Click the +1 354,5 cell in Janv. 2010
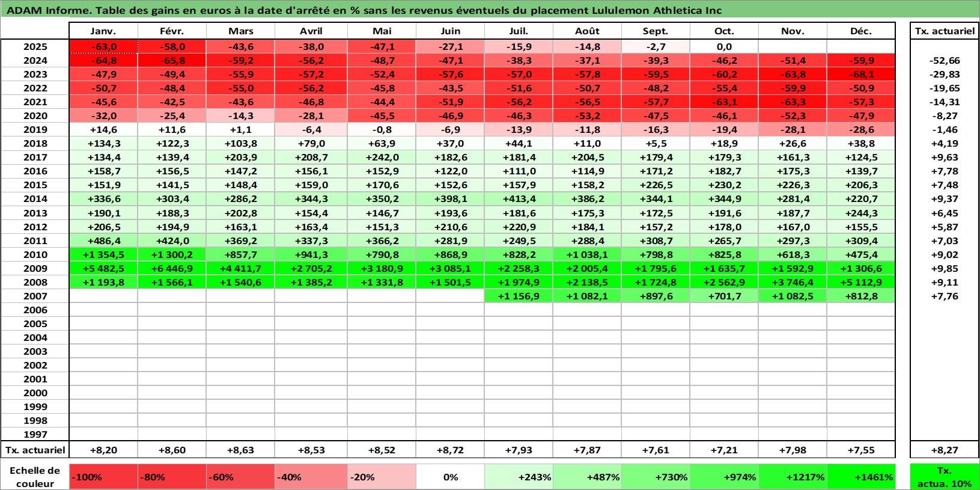 click(x=103, y=254)
